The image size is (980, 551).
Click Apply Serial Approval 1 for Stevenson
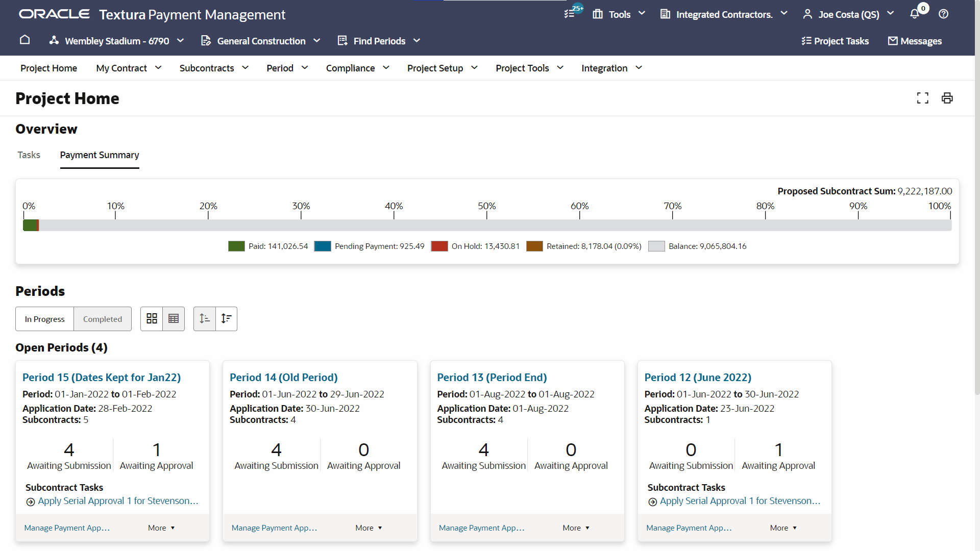pos(118,500)
